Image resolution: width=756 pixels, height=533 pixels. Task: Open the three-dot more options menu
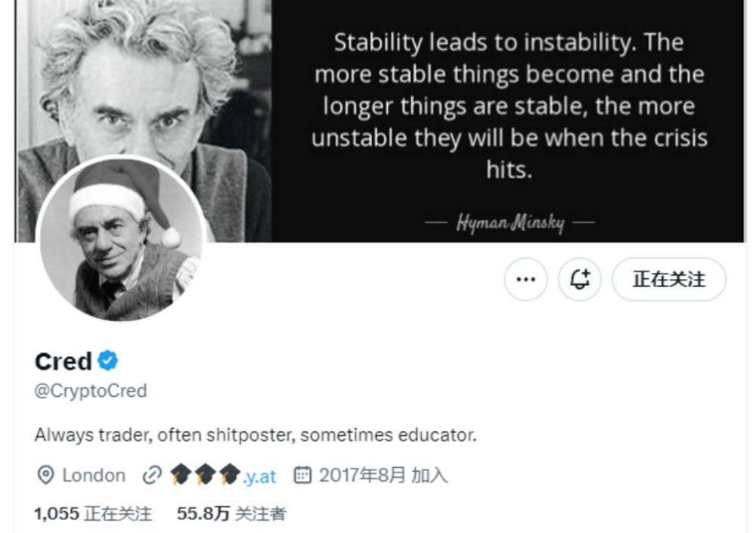(525, 279)
